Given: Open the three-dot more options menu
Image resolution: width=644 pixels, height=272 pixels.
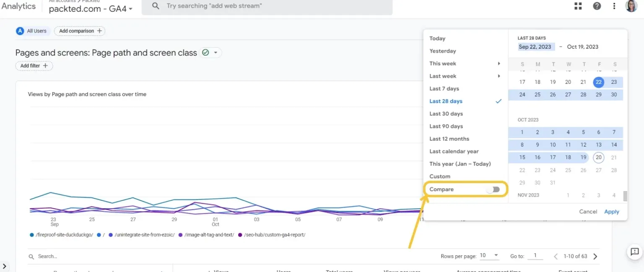Looking at the screenshot, I should pyautogui.click(x=614, y=6).
